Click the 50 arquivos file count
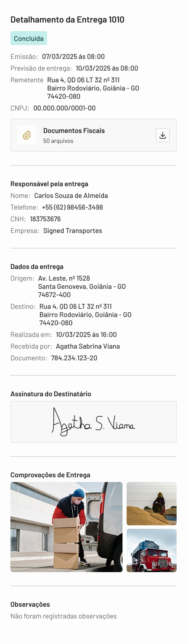 coord(58,141)
